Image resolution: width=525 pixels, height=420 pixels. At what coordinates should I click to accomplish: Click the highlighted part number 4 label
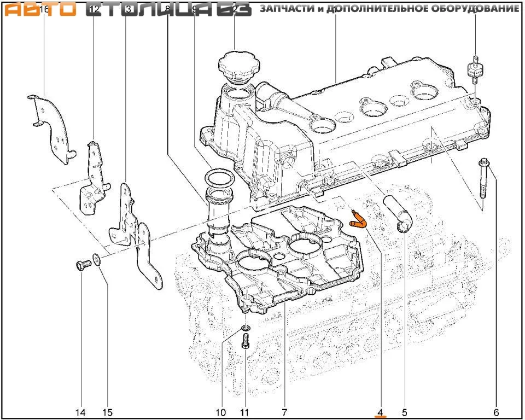(x=380, y=412)
